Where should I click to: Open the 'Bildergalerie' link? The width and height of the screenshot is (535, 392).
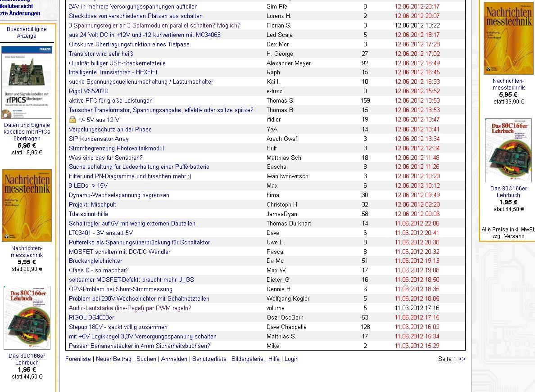click(x=247, y=359)
